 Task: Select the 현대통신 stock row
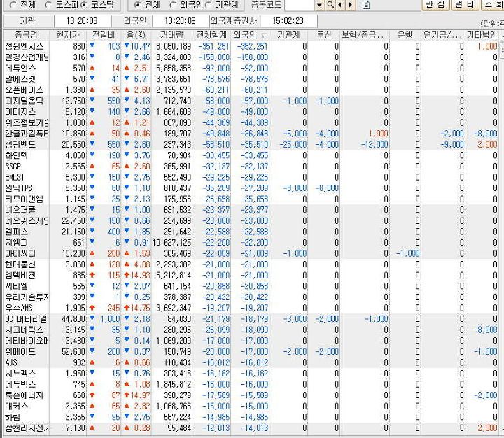point(251,264)
